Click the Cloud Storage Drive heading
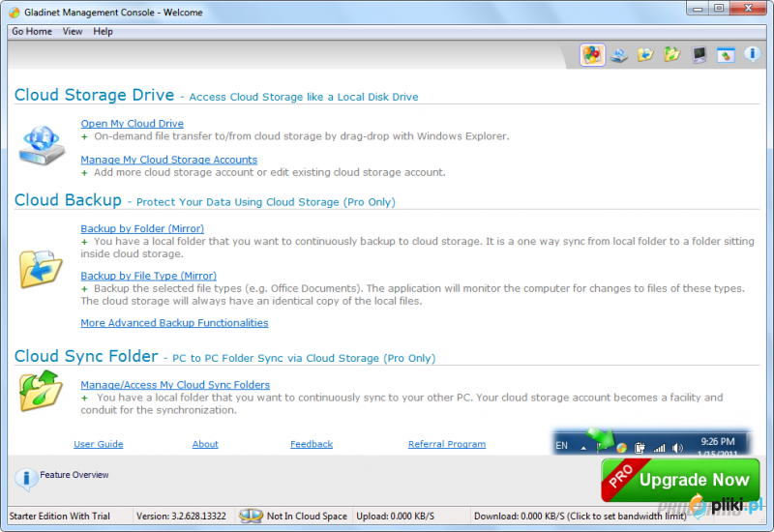 point(94,94)
